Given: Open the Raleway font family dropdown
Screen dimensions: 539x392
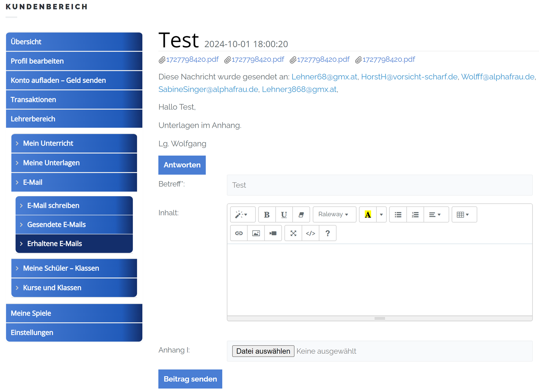Looking at the screenshot, I should pyautogui.click(x=334, y=215).
